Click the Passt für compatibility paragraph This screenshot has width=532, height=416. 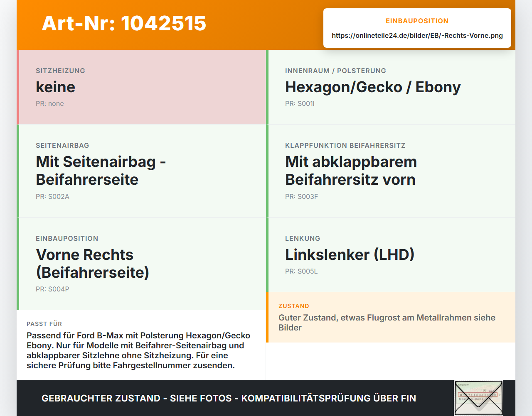pos(138,350)
